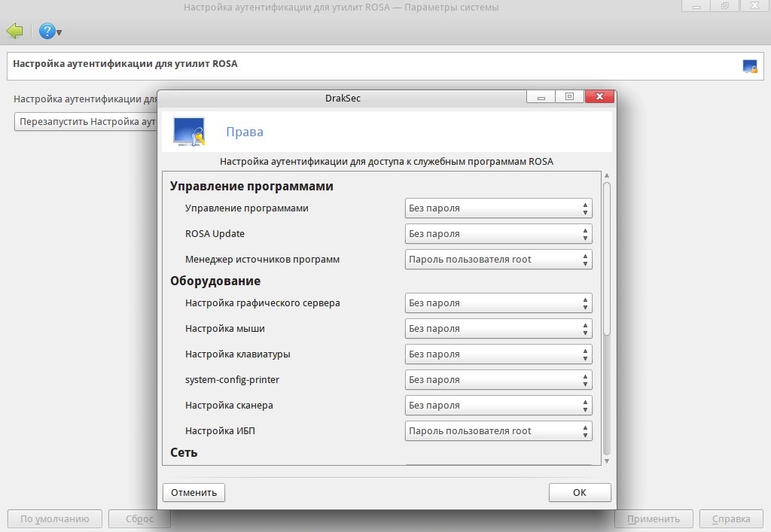
Task: Open the Настройка ИБП dropdown
Action: [x=498, y=431]
